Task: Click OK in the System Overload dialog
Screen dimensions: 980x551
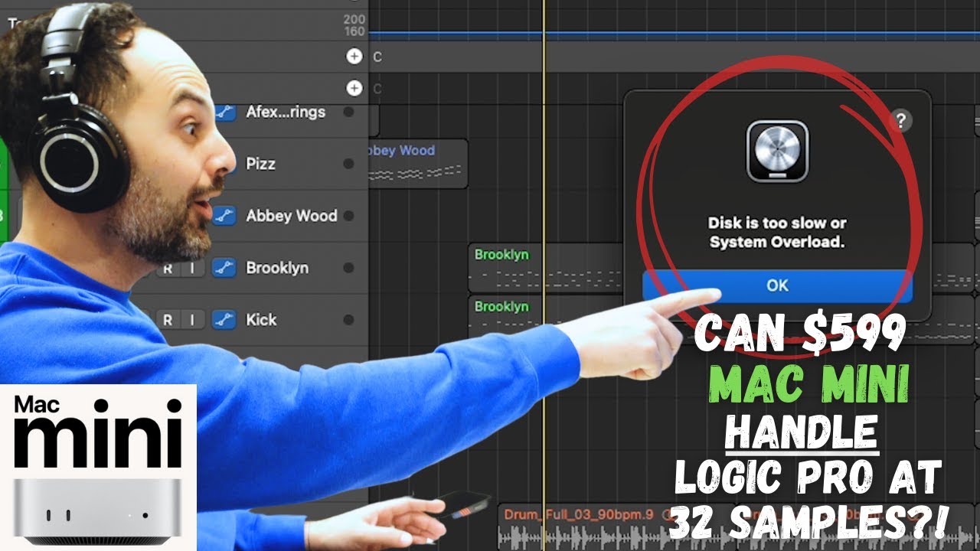Action: click(777, 285)
